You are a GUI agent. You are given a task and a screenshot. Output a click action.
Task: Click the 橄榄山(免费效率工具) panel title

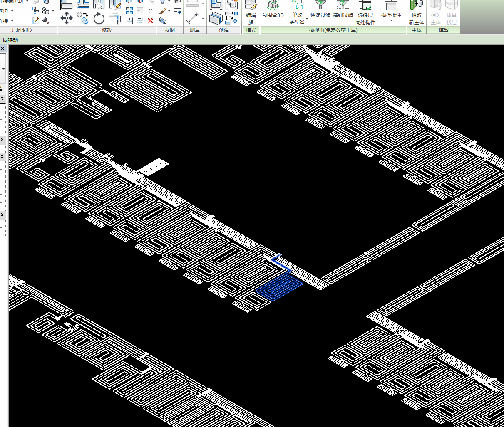[333, 30]
